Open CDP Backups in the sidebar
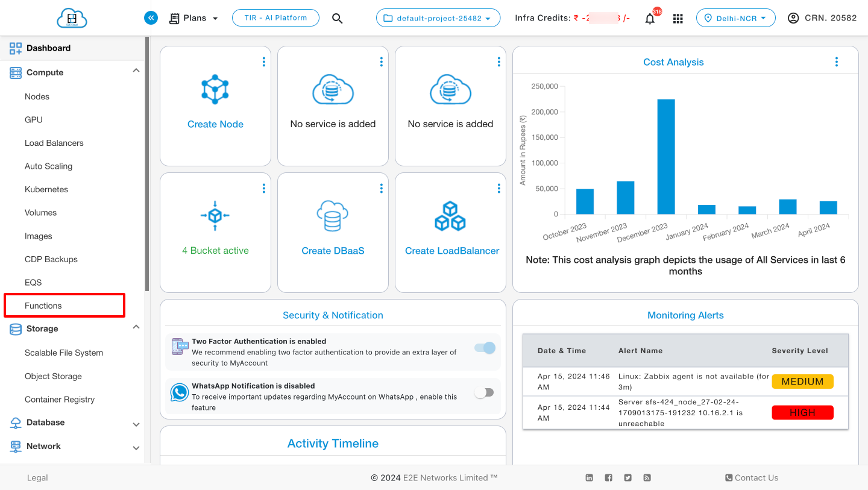This screenshot has height=490, width=868. [51, 260]
